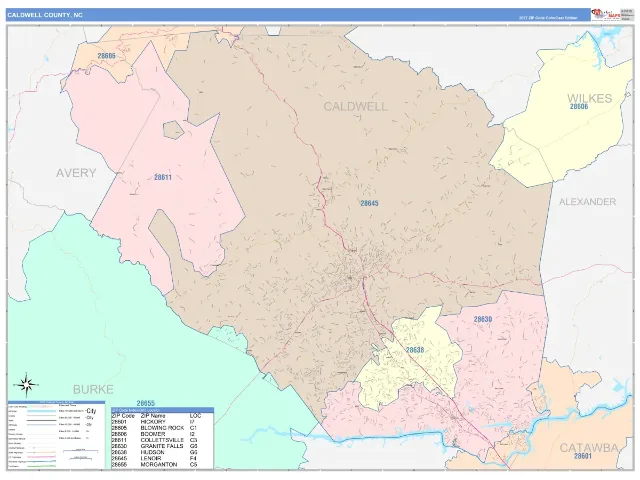Click the compass rose icon
This screenshot has width=640, height=480.
point(26,384)
